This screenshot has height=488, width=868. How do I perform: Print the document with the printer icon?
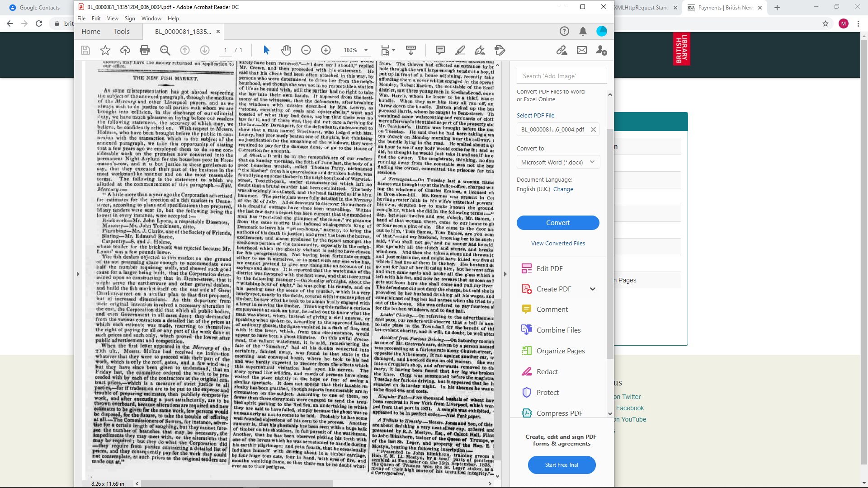pyautogui.click(x=145, y=50)
